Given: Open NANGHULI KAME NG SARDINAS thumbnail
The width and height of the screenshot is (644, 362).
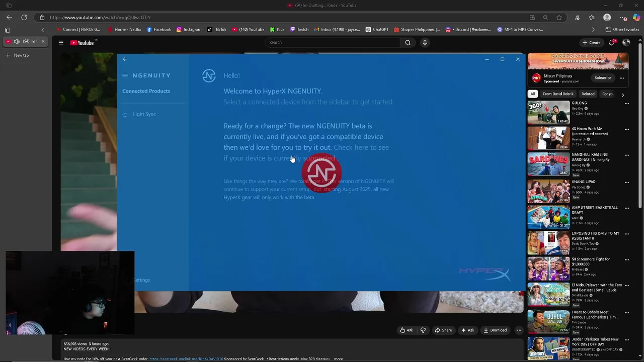Looking at the screenshot, I should [x=548, y=164].
